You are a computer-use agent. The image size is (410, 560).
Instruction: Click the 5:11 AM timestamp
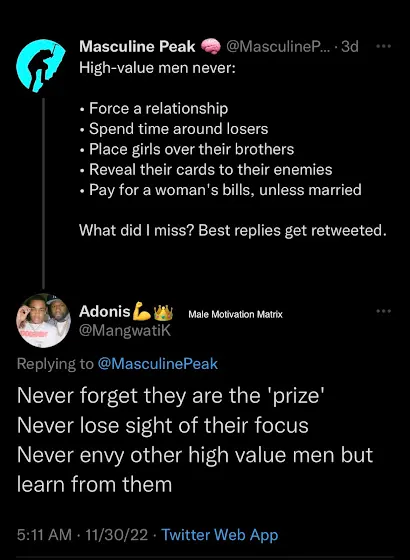(44, 535)
